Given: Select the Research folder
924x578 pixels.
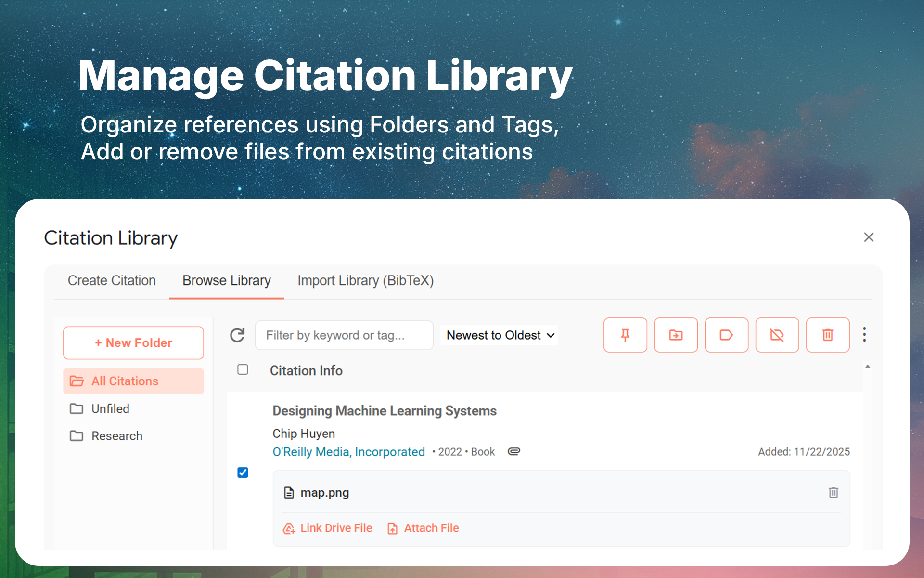Looking at the screenshot, I should (x=116, y=436).
